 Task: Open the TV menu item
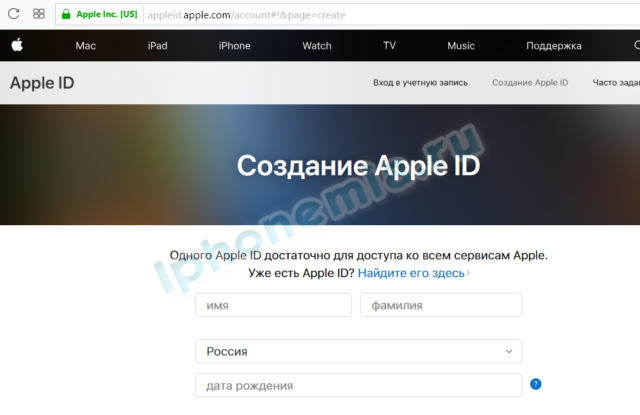(389, 45)
